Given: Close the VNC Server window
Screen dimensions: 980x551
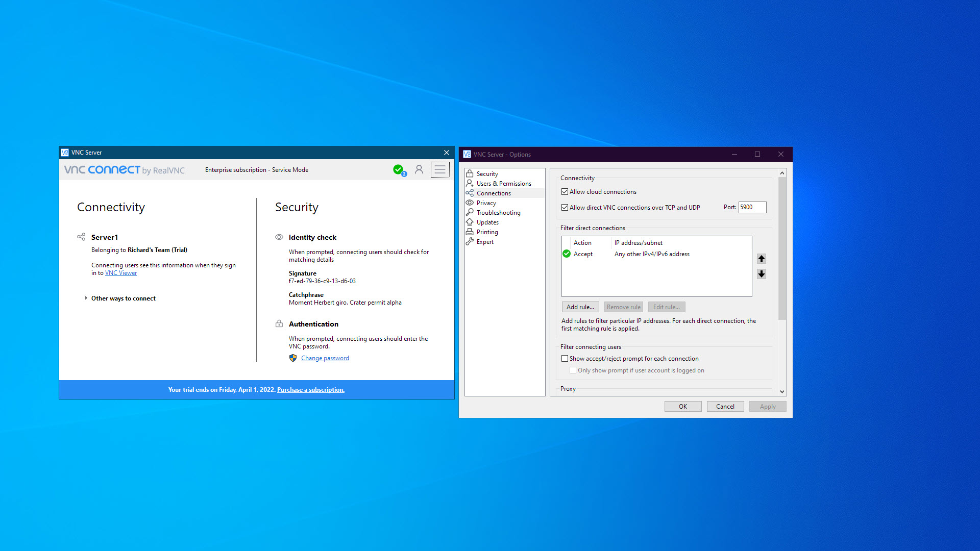Looking at the screenshot, I should [x=447, y=153].
